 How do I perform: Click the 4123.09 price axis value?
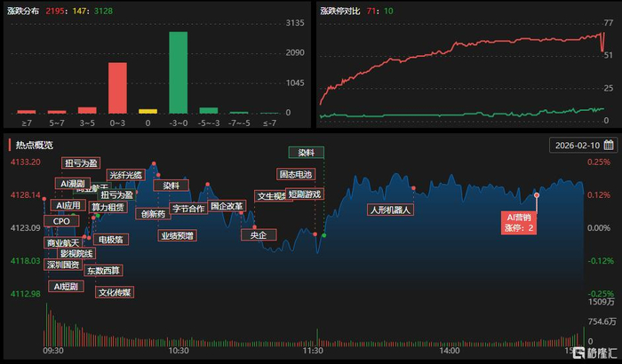pos(26,228)
